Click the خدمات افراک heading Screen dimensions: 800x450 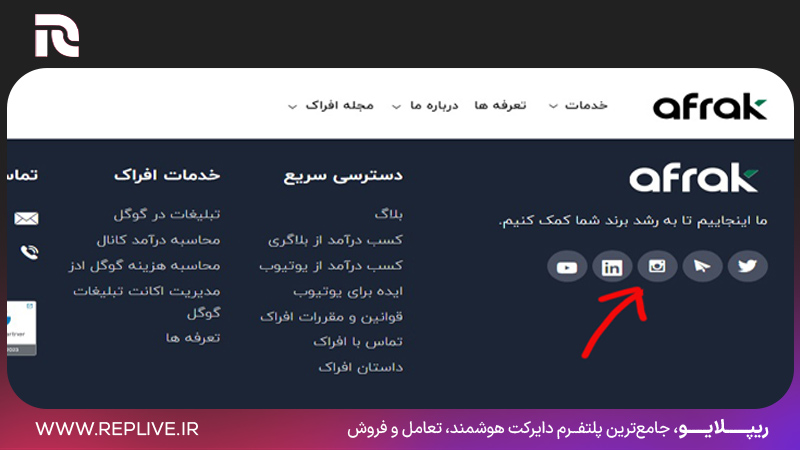pyautogui.click(x=167, y=175)
